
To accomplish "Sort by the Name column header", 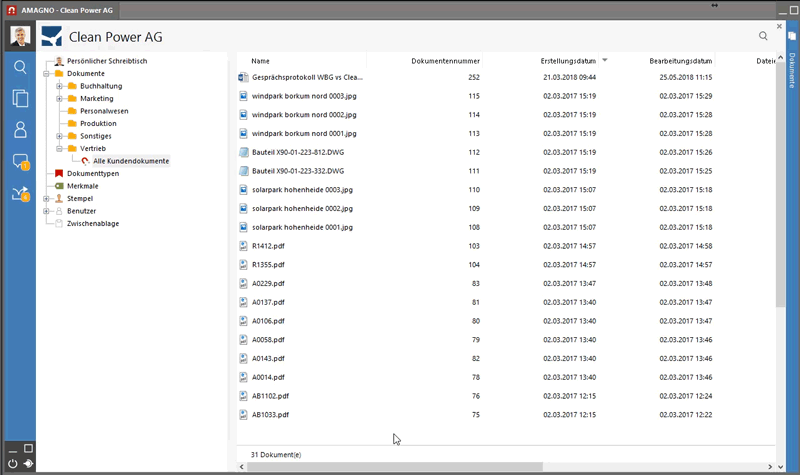I will pos(260,61).
